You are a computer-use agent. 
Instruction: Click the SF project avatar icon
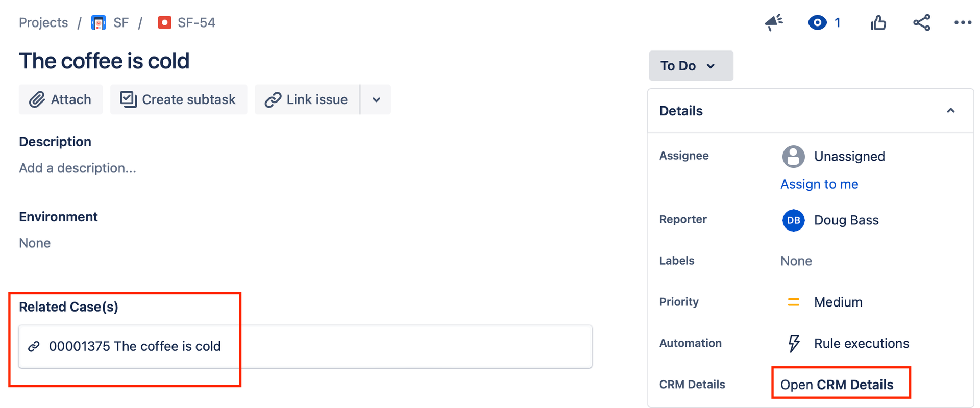[99, 22]
